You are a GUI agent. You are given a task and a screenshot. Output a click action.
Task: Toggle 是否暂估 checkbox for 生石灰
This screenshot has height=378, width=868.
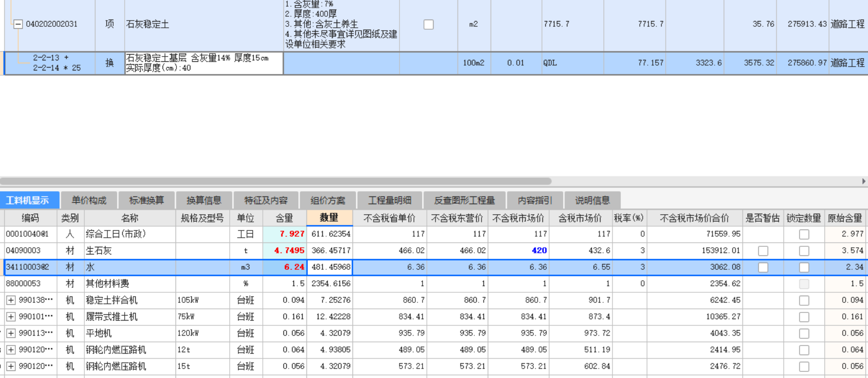point(763,251)
